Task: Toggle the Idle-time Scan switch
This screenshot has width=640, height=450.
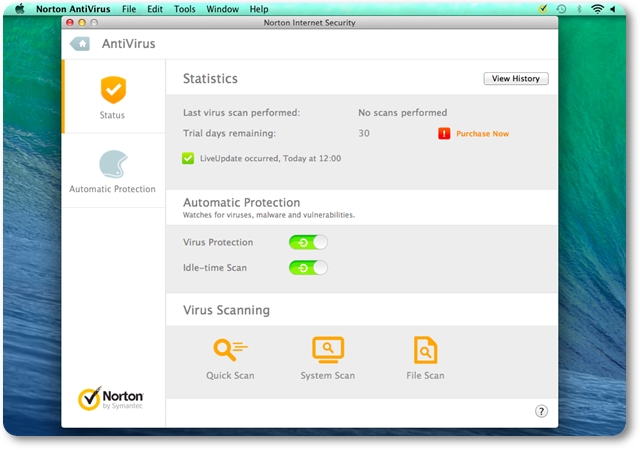Action: (x=308, y=267)
